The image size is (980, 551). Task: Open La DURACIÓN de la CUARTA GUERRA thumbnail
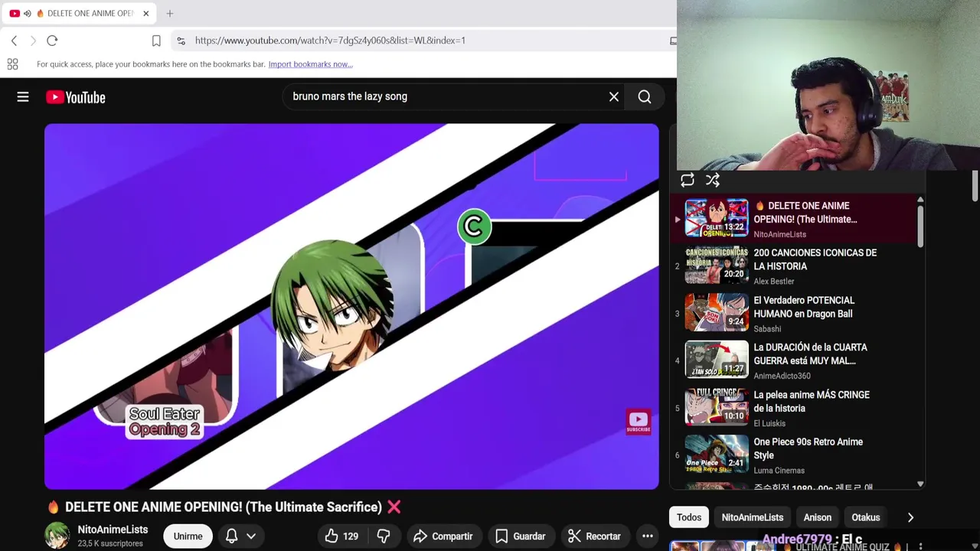point(717,360)
